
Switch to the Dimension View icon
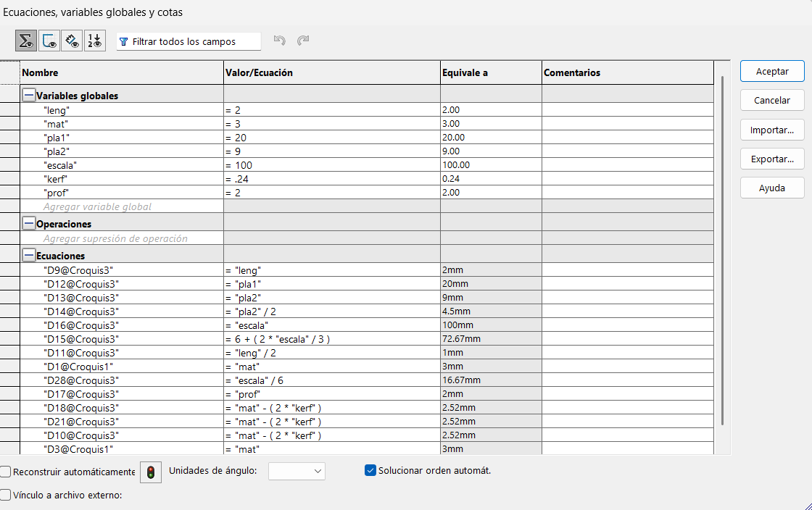tap(72, 41)
